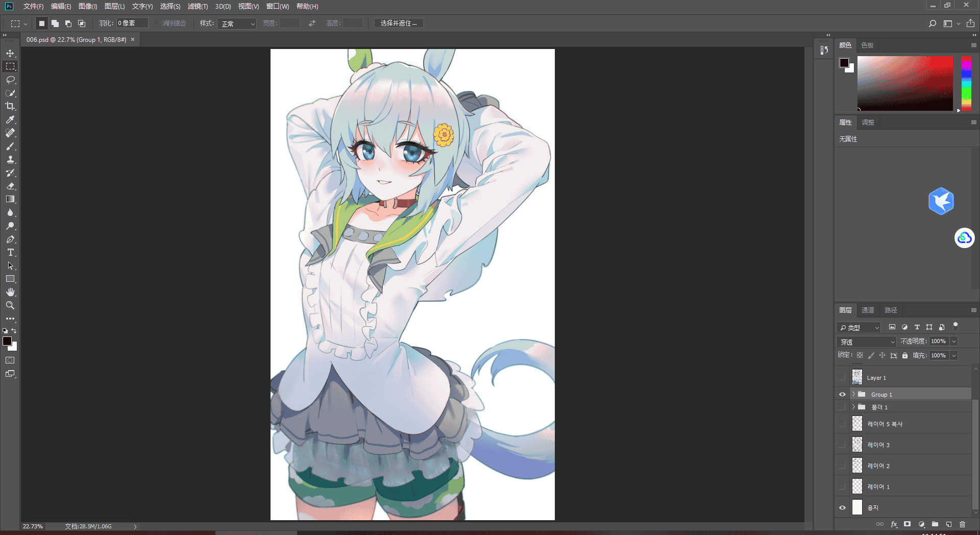Select the Crop tool

10,106
